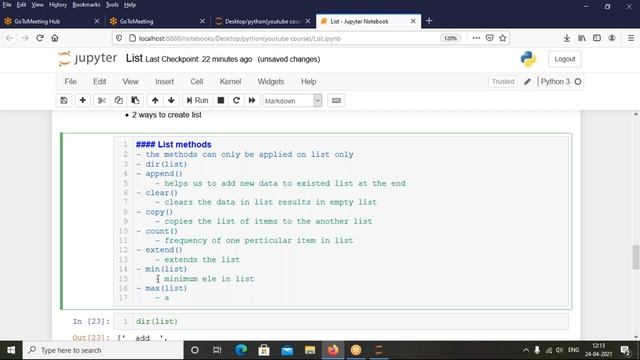Open the Firefox account icon
The width and height of the screenshot is (640, 360).
point(612,38)
